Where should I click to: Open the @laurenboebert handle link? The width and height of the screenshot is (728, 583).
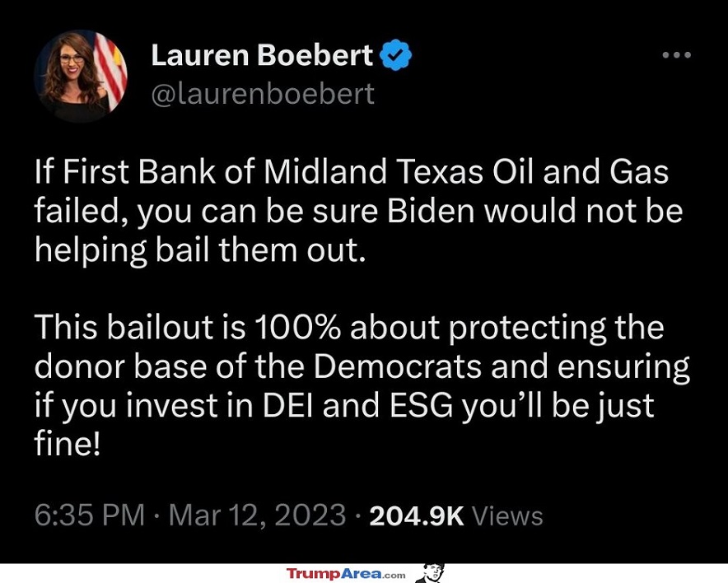point(263,93)
